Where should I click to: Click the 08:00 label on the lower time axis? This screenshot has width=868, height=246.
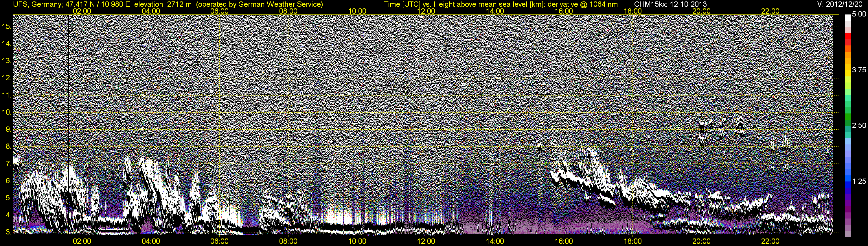[288, 241]
